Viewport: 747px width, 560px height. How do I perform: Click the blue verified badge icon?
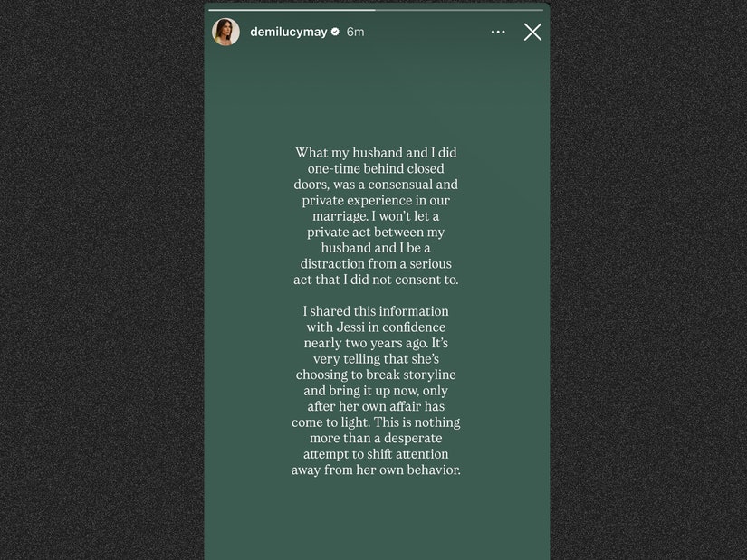(x=335, y=32)
